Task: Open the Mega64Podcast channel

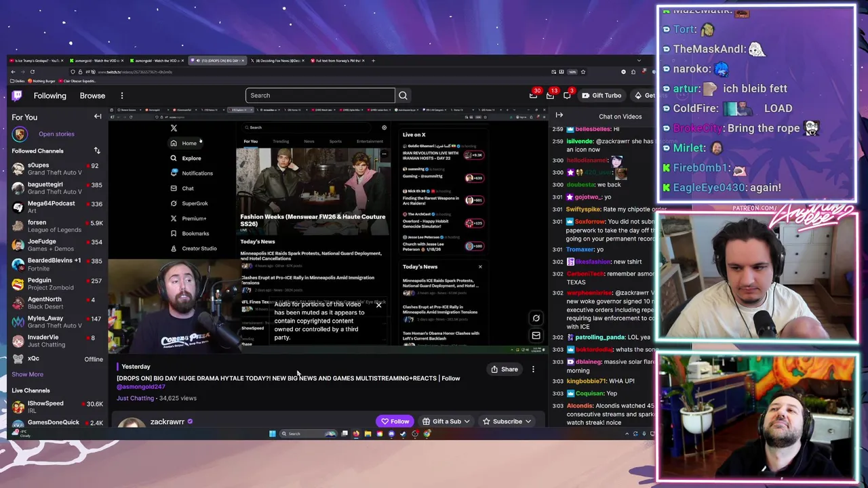Action: [x=56, y=207]
